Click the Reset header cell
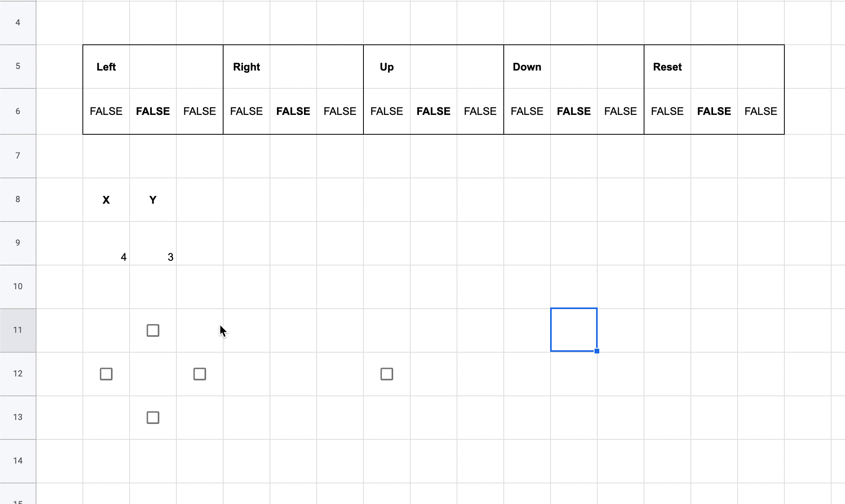Viewport: 845px width, 504px height. point(667,67)
